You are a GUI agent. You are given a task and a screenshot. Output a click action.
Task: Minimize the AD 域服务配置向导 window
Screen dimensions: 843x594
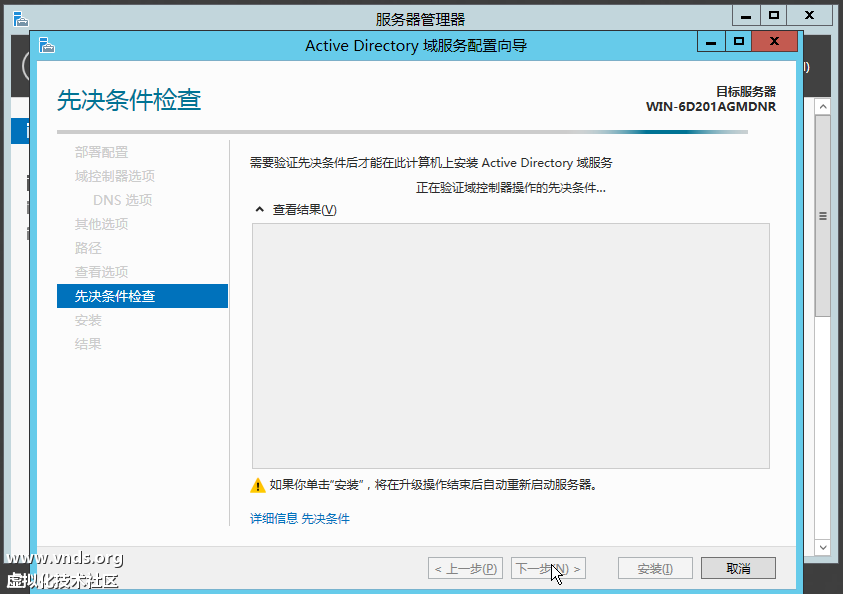point(711,41)
